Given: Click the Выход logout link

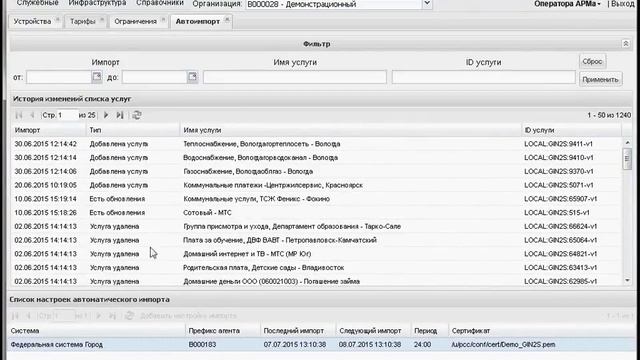Looking at the screenshot, I should [623, 4].
